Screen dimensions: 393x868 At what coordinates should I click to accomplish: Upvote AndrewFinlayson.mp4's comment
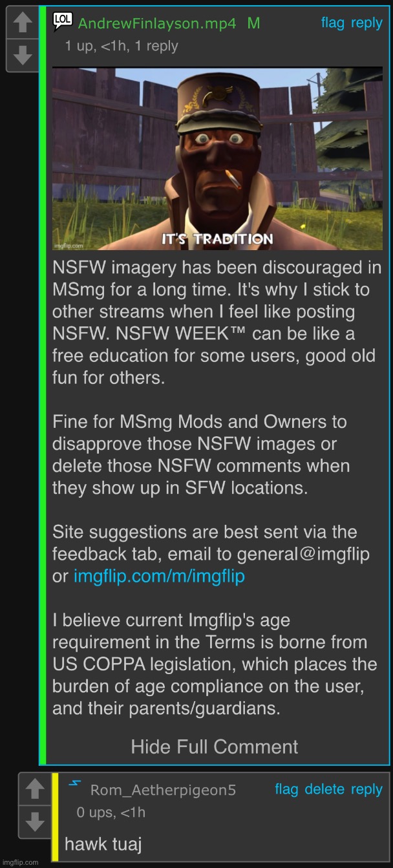point(23,23)
